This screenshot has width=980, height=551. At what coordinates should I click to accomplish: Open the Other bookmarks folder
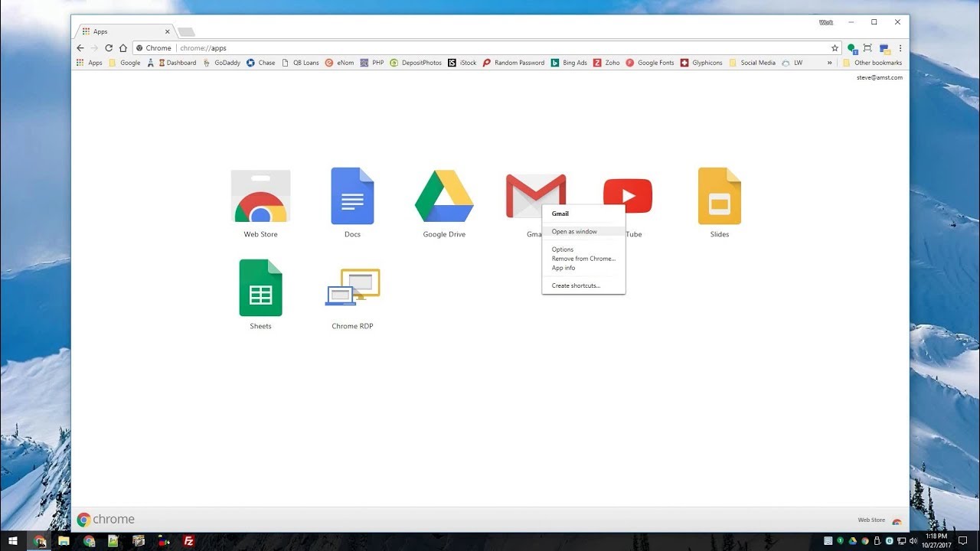[873, 62]
